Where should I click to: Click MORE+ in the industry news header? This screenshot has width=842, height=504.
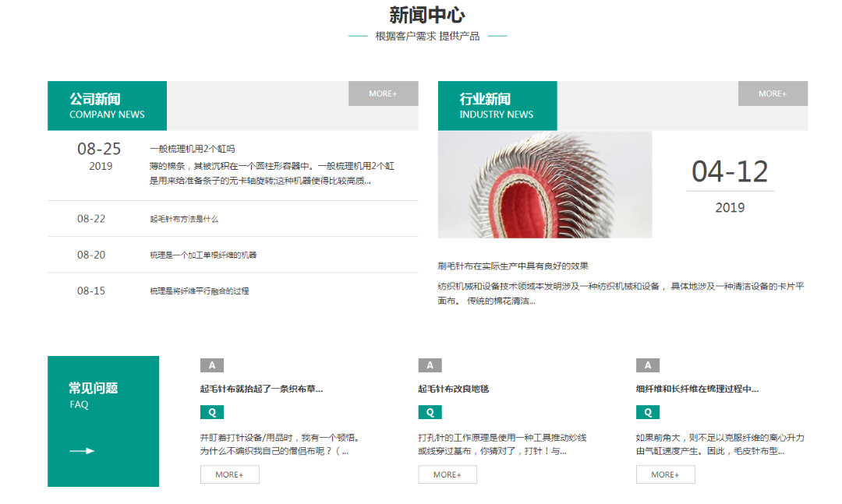tap(773, 93)
